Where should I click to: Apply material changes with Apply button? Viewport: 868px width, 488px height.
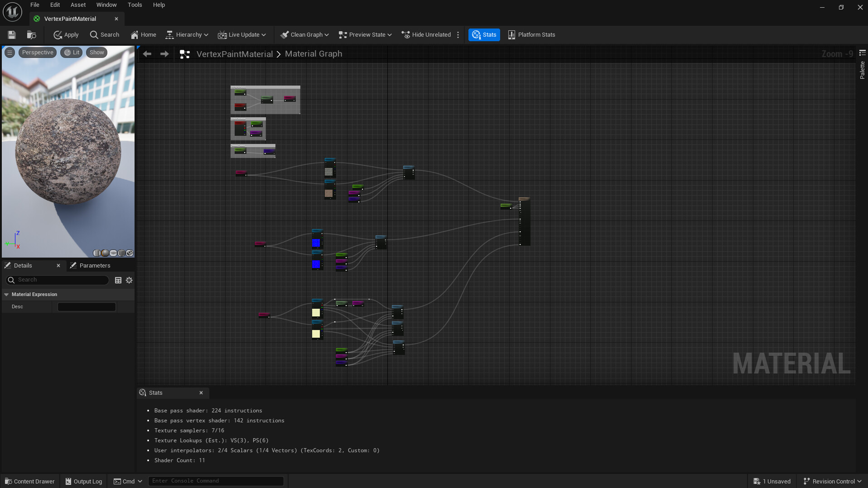[66, 35]
